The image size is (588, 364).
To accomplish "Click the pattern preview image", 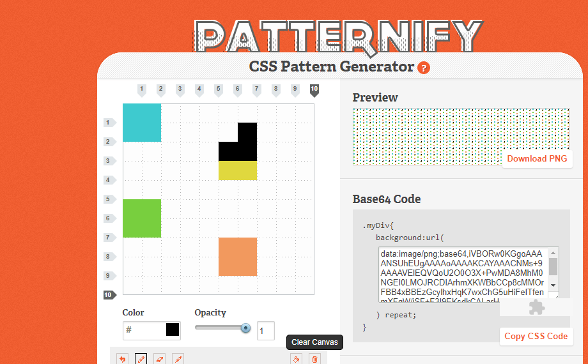I will coord(461,137).
